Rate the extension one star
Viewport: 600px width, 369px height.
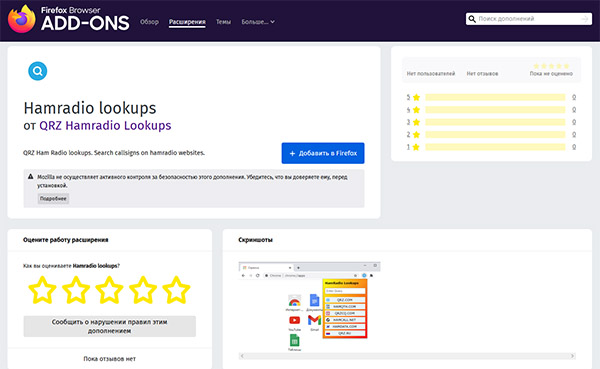click(42, 290)
